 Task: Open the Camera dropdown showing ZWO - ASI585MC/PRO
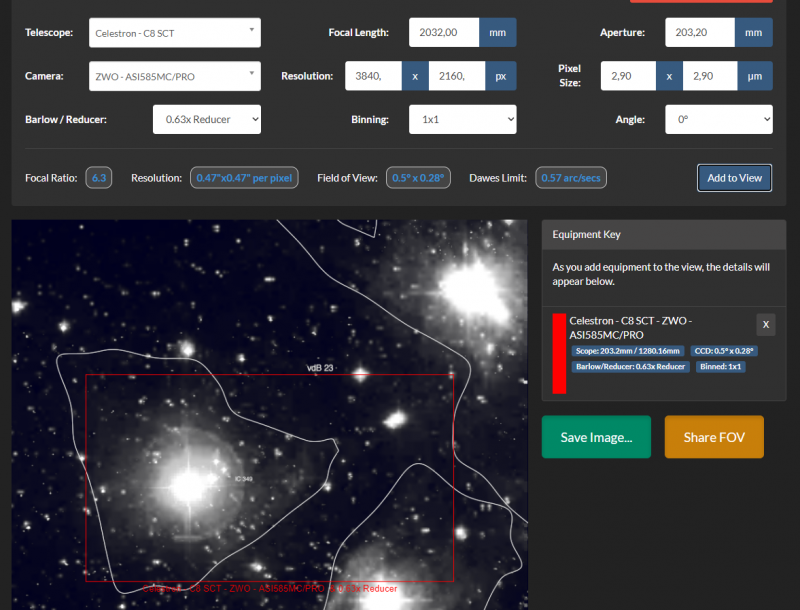174,76
